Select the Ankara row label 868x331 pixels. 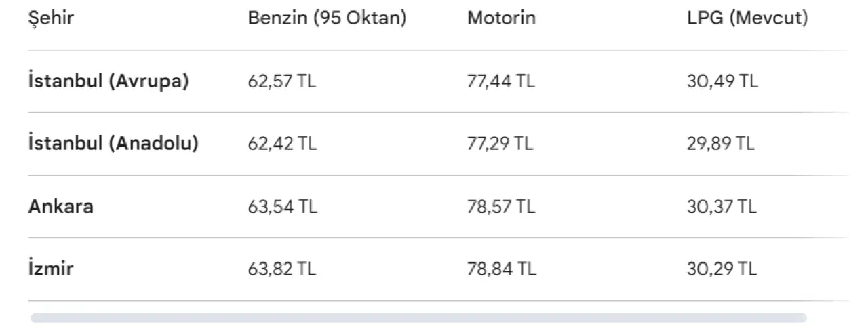coord(61,206)
